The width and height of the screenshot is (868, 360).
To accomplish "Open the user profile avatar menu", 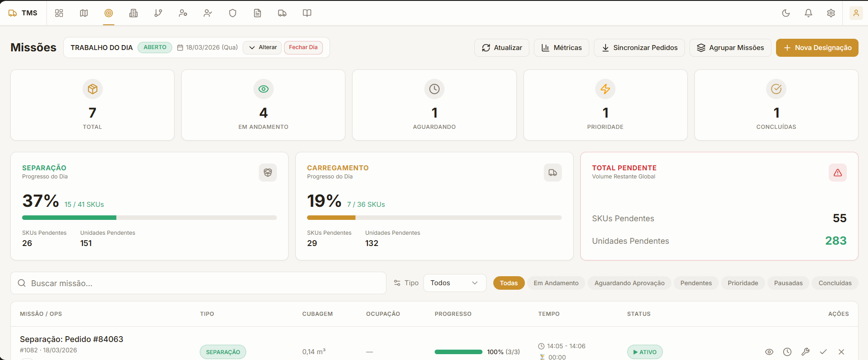I will [856, 13].
